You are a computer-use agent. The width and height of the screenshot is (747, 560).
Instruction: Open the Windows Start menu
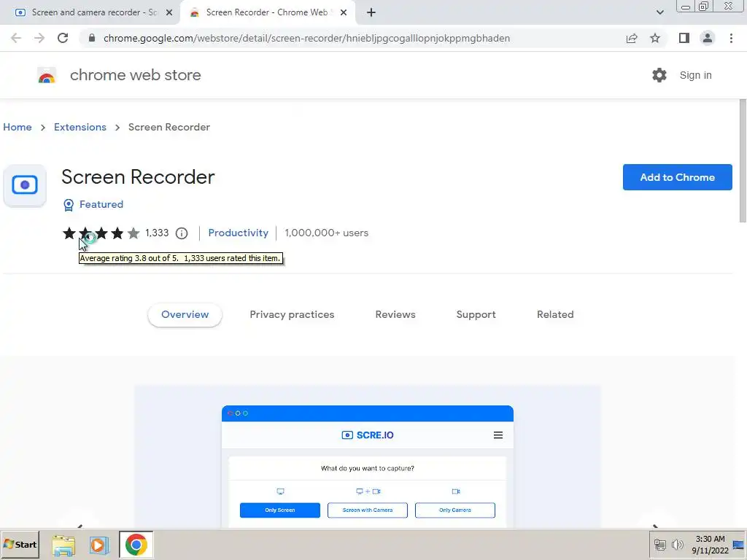click(x=20, y=544)
